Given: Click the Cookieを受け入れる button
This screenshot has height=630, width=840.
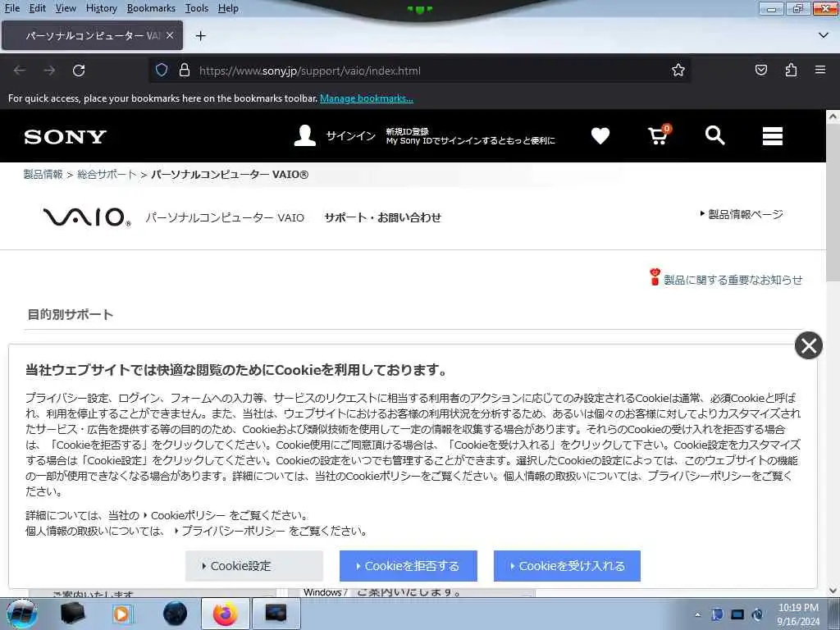Looking at the screenshot, I should [567, 566].
